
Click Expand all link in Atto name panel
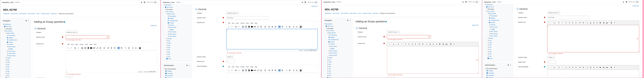pyautogui.click(x=636, y=6)
